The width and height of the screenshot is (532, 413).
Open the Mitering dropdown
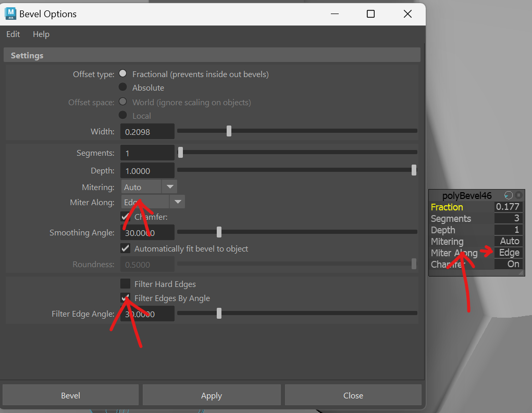pyautogui.click(x=169, y=186)
